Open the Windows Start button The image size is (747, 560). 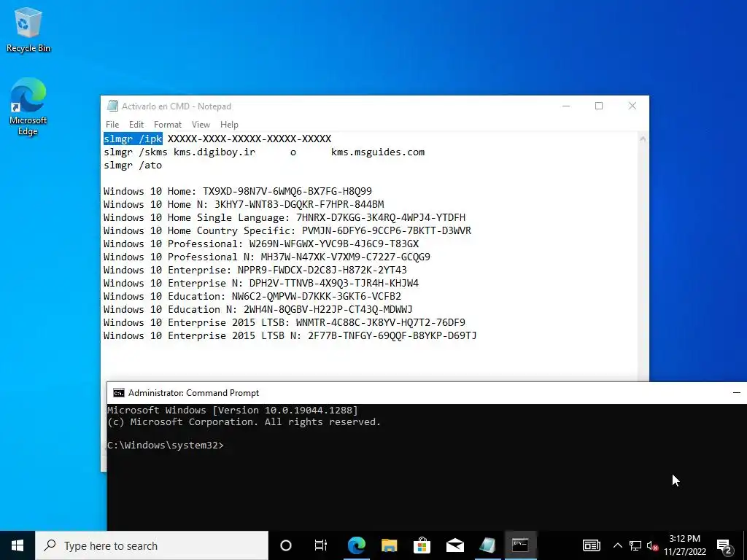point(18,545)
